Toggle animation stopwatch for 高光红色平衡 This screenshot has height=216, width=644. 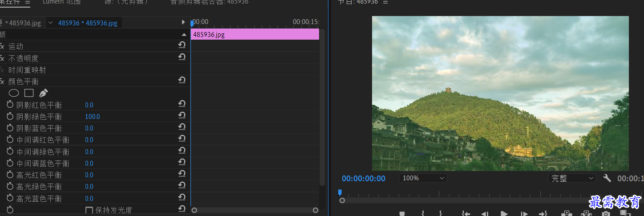10,175
